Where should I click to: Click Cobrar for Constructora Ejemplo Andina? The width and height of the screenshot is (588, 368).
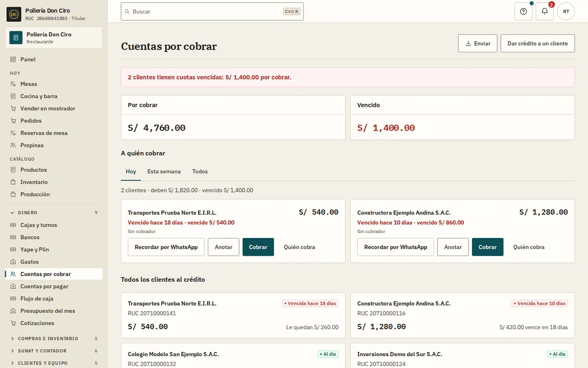pyautogui.click(x=488, y=247)
